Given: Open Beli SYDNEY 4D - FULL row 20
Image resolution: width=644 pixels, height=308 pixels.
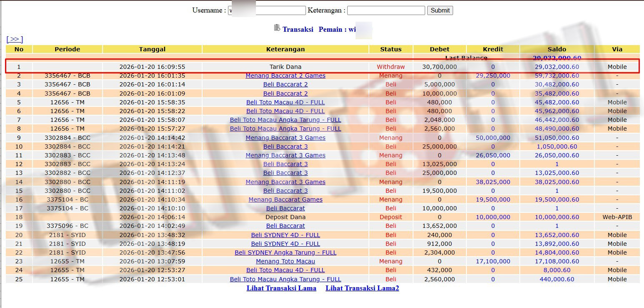Looking at the screenshot, I should pos(286,235).
